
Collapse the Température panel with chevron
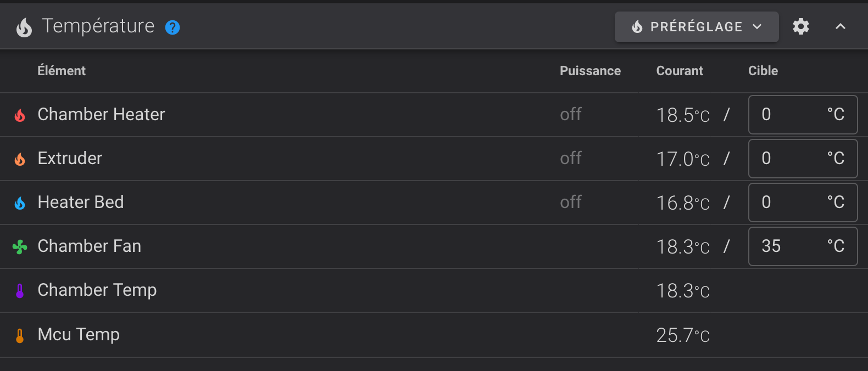pos(841,26)
